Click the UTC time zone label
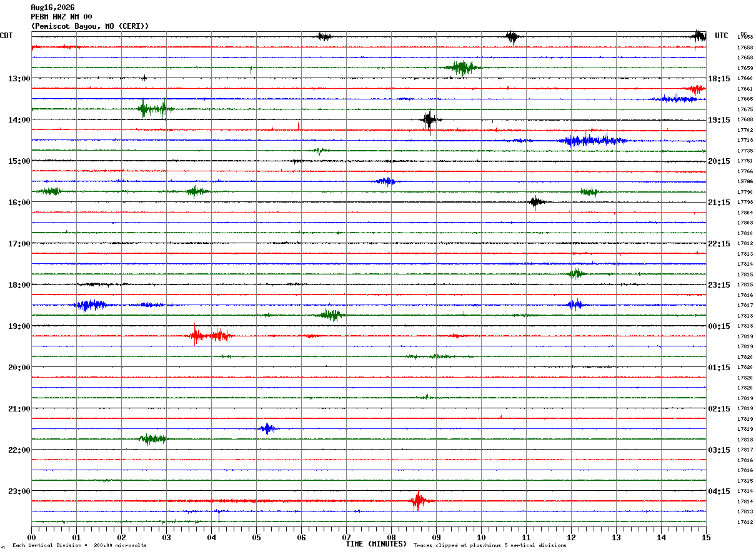Image resolution: width=756 pixels, height=554 pixels. tap(722, 36)
